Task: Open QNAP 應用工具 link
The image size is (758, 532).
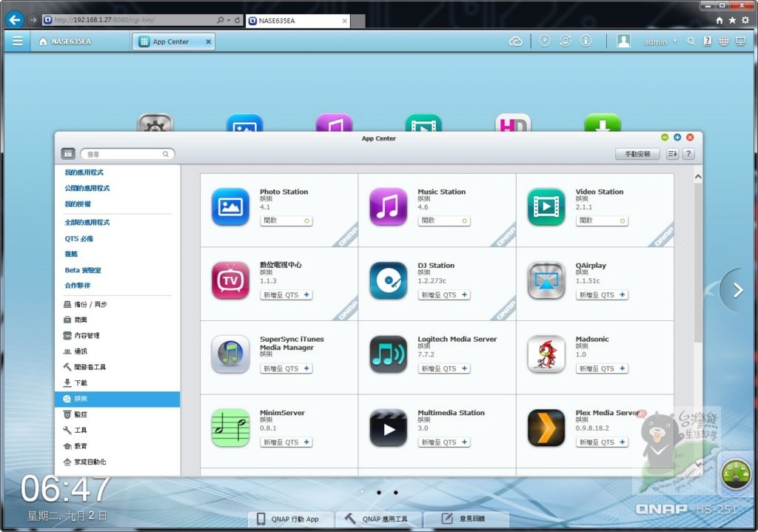Action: tap(378, 519)
